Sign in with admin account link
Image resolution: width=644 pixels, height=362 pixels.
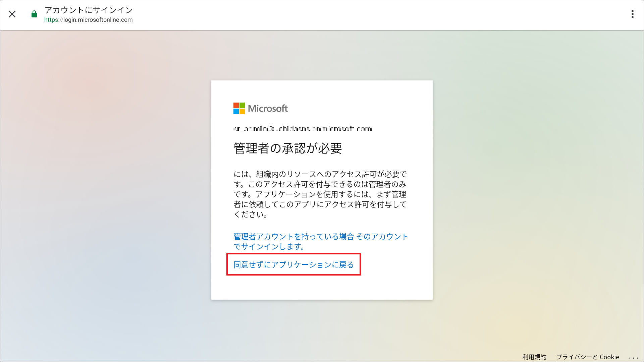320,237
